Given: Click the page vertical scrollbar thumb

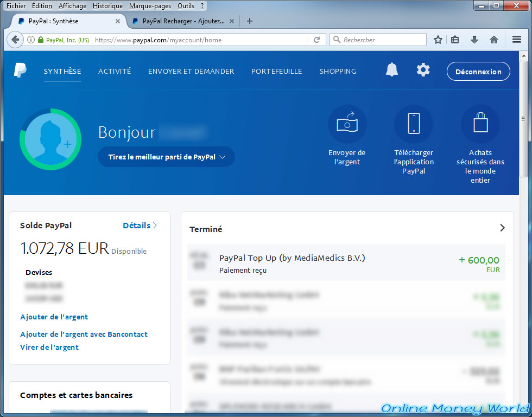Looking at the screenshot, I should tap(523, 119).
